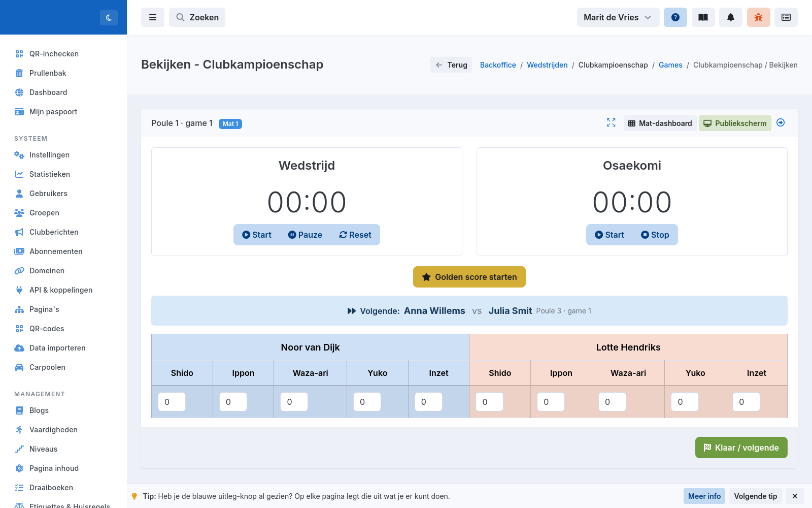This screenshot has width=812, height=508.
Task: Open the news panel icon in the top bar
Action: coord(786,17)
